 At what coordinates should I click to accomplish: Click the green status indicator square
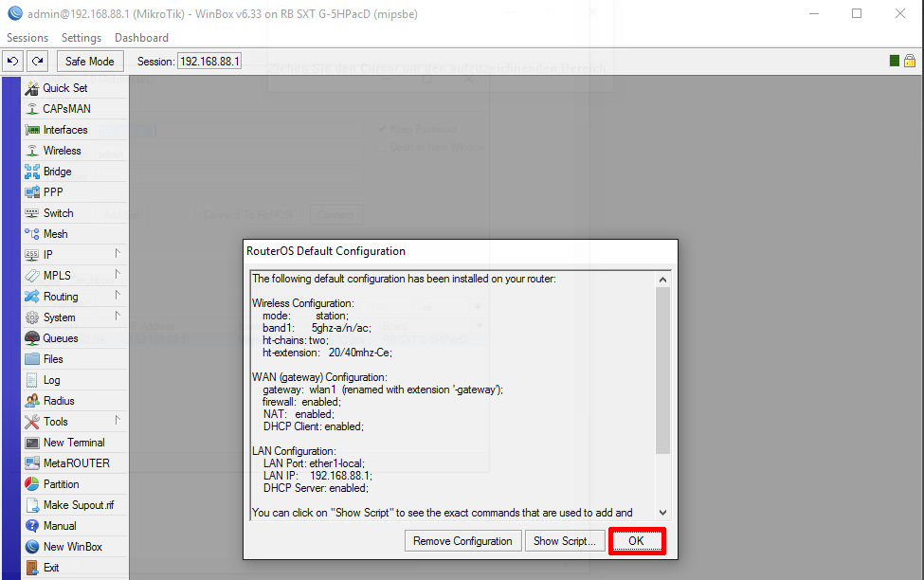[895, 61]
